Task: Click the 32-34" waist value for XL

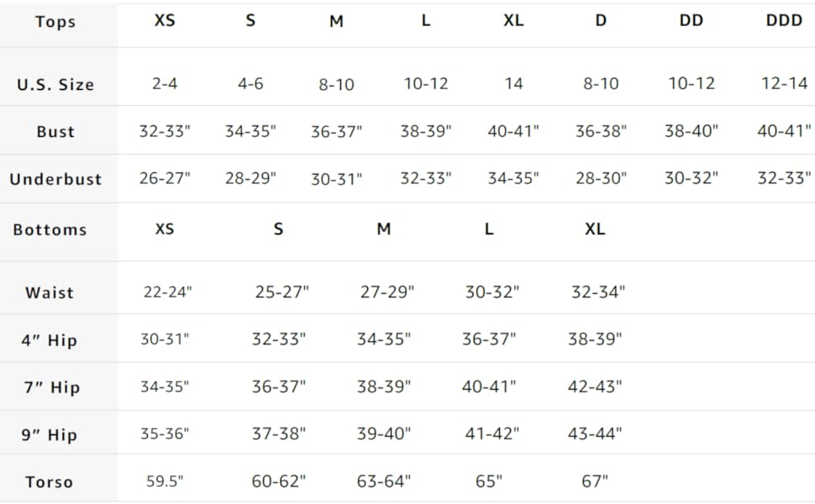Action: pos(598,292)
